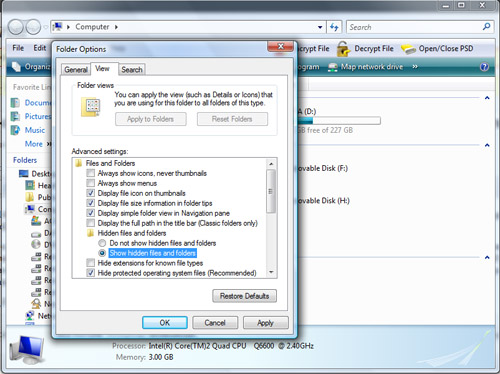Image resolution: width=500 pixels, height=374 pixels.
Task: Click Cancel in Folder Options
Action: (215, 323)
